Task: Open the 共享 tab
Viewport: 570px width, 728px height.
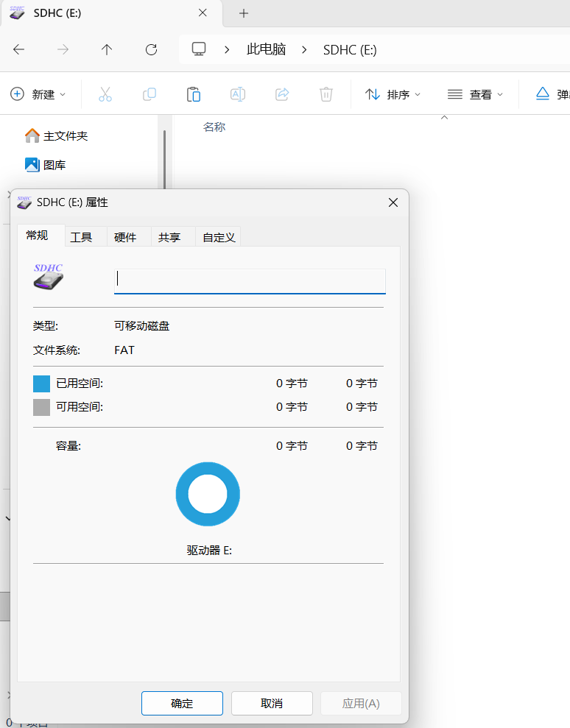Action: 169,237
